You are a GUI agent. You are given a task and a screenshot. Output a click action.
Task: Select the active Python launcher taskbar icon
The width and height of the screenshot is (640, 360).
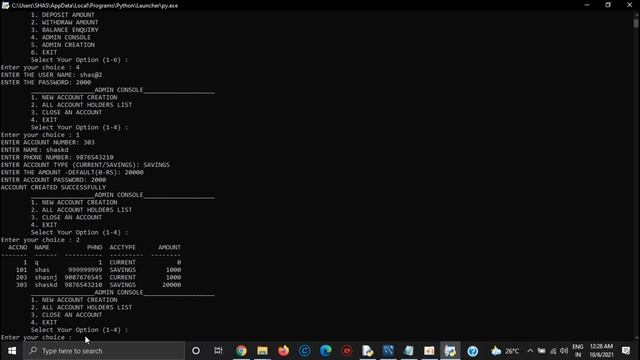[450, 351]
